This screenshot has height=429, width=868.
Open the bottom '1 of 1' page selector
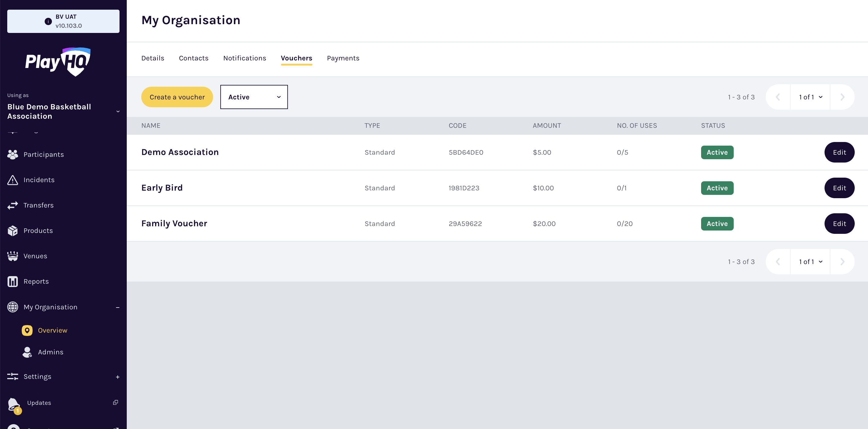(810, 262)
